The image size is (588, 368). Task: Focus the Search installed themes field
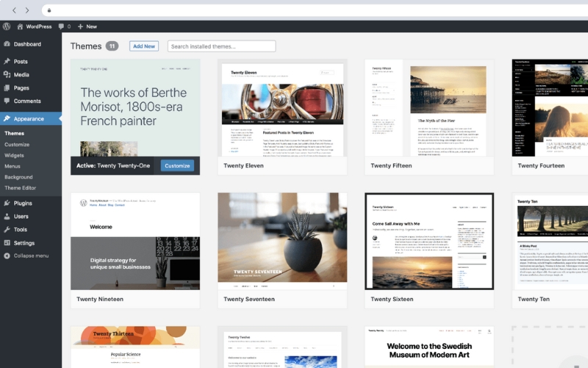(x=222, y=46)
